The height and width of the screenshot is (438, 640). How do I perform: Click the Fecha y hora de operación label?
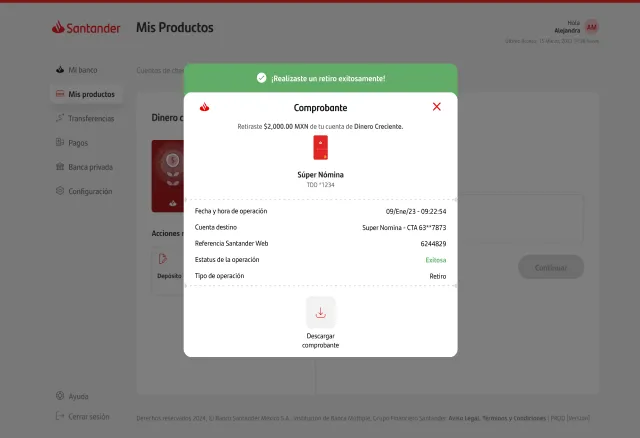[x=231, y=211]
